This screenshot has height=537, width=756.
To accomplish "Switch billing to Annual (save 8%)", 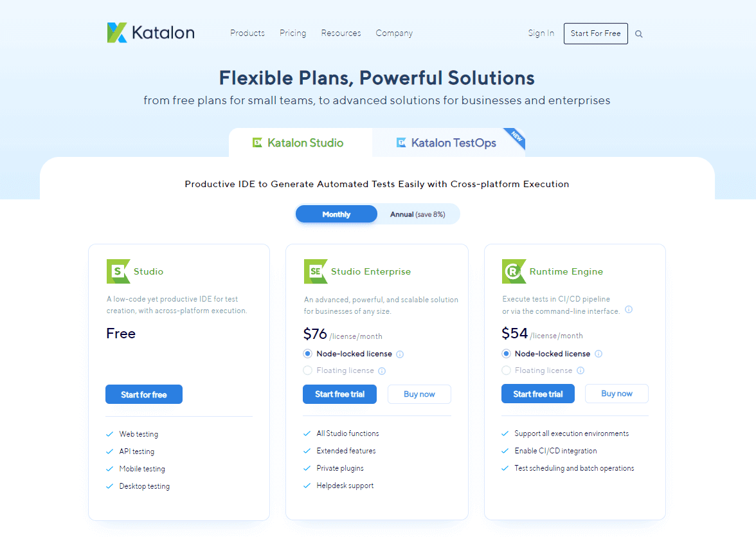I will pyautogui.click(x=417, y=214).
